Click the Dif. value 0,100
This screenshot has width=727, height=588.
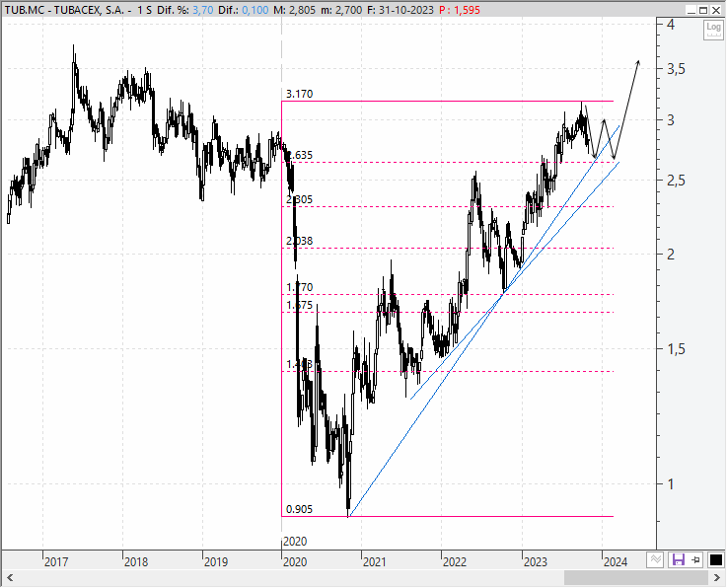click(255, 10)
